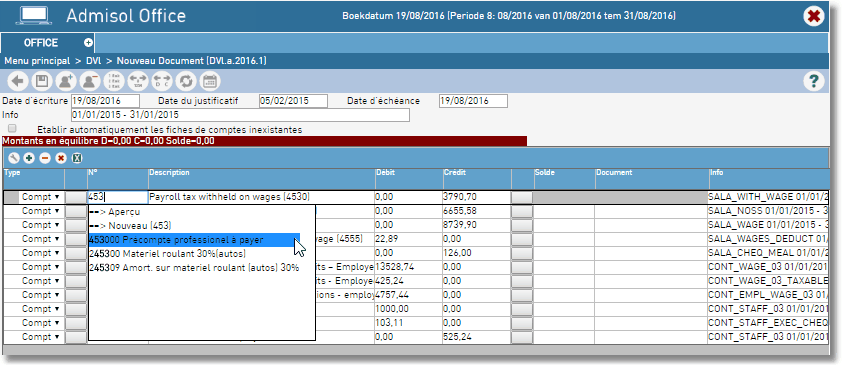
Task: Click the Date d'échéance field
Action: point(473,101)
